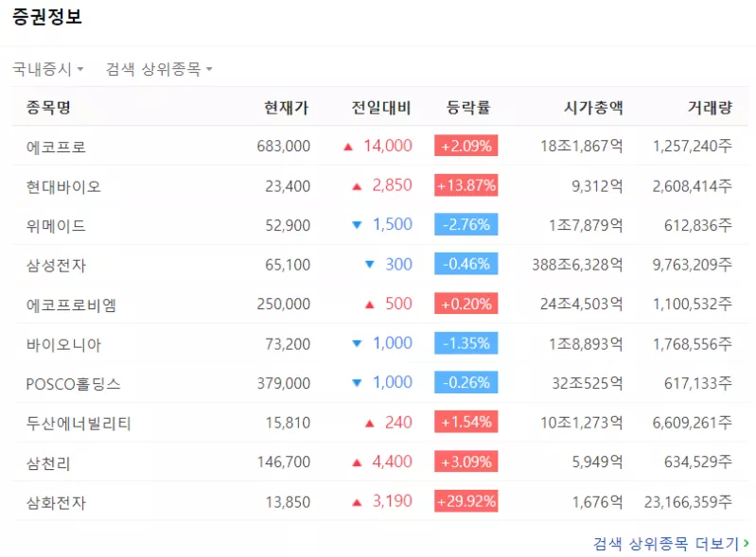The width and height of the screenshot is (756, 557).
Task: Open the 위메이드 stock
Action: coord(56,225)
